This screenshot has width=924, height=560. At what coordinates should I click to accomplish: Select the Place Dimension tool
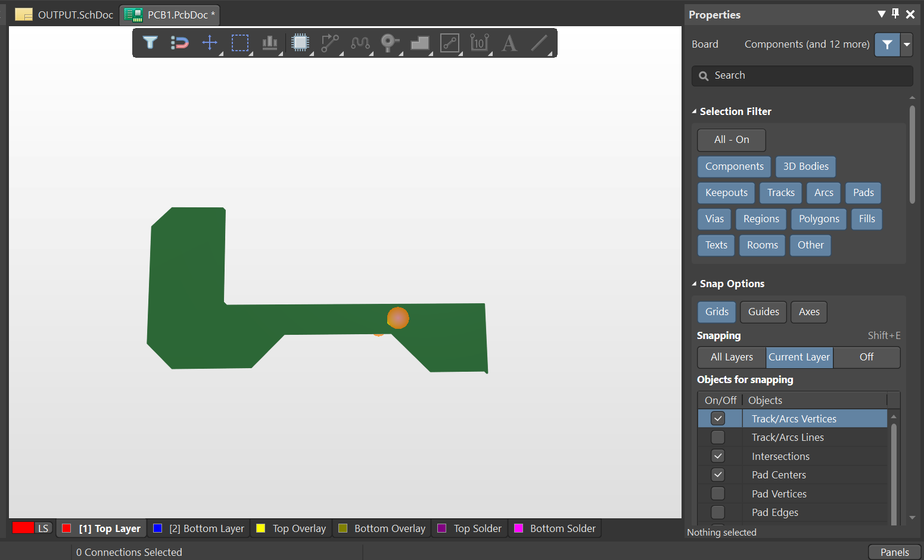point(480,43)
